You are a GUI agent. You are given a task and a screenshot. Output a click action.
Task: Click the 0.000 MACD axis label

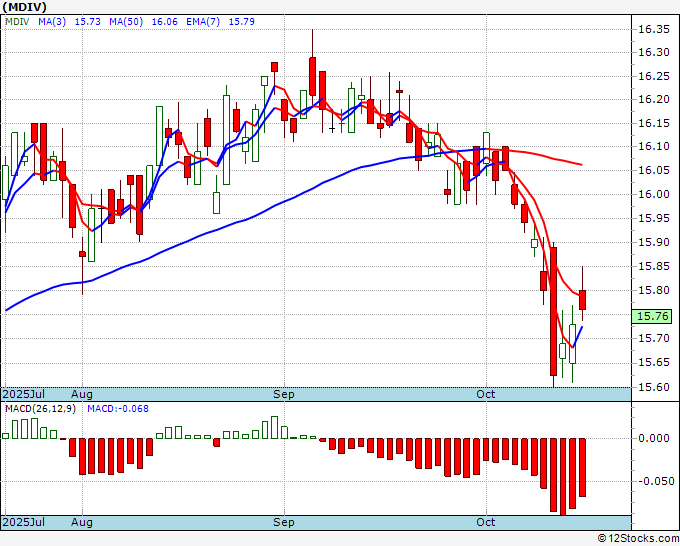[x=654, y=438]
